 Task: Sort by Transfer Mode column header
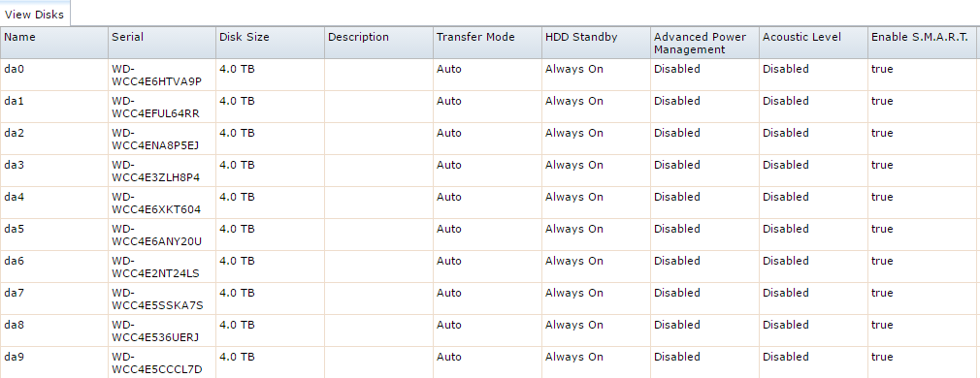click(x=487, y=43)
